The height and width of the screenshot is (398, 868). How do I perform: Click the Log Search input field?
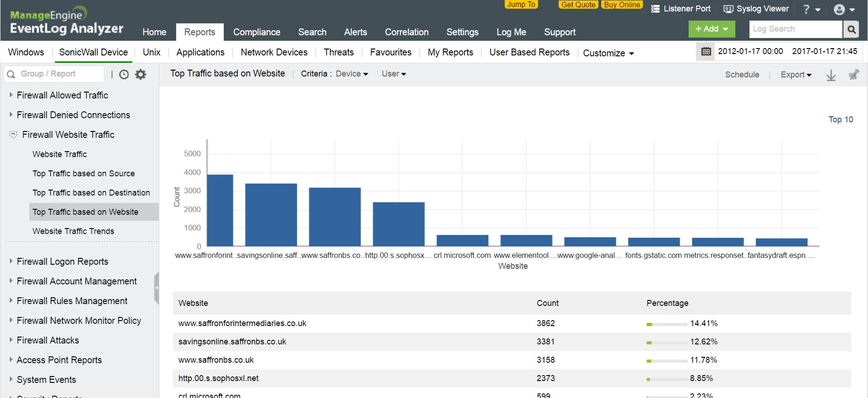pos(796,29)
